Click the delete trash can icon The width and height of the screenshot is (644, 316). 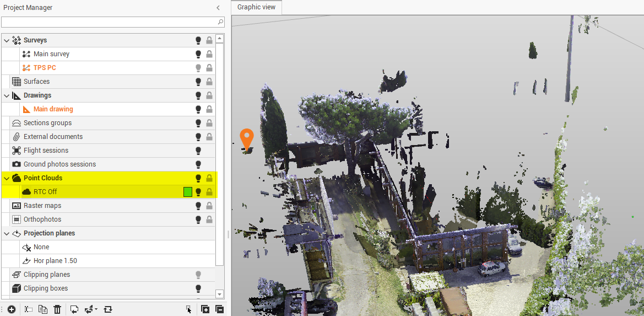(x=57, y=309)
